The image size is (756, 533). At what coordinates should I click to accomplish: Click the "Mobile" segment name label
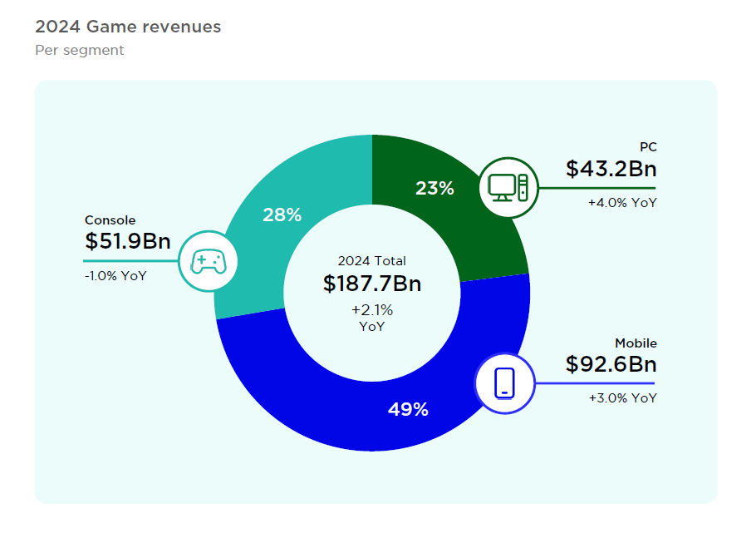point(636,343)
